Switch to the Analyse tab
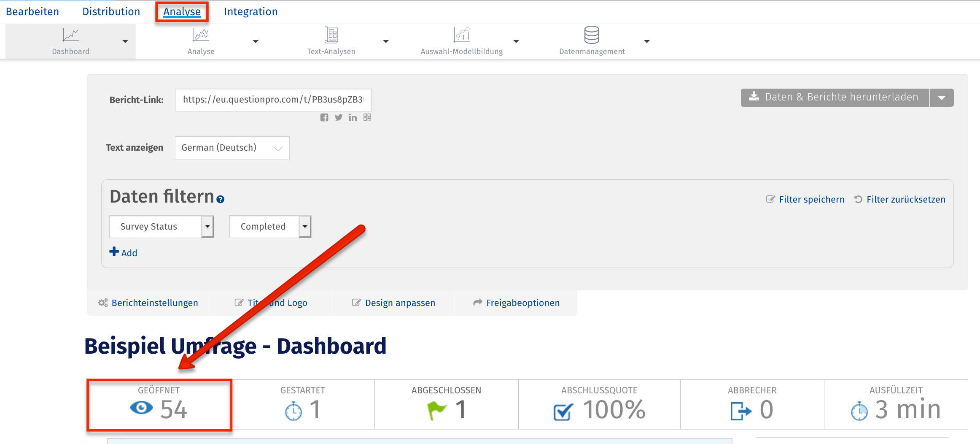980x444 pixels. pyautogui.click(x=182, y=11)
